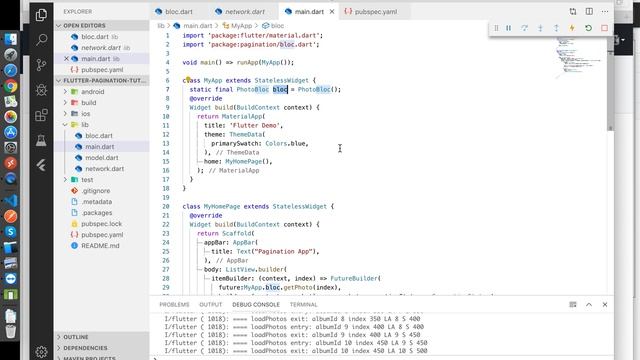Open network.dart in lib folder tree

pos(102,169)
